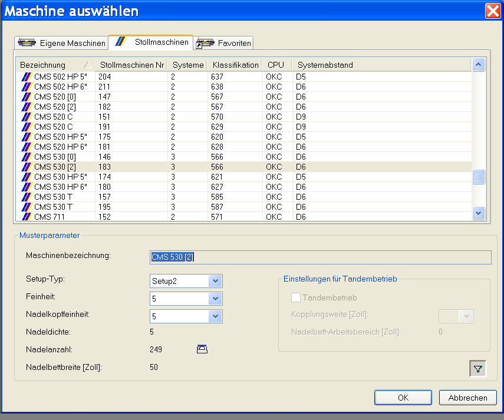This screenshot has height=420, width=504.
Task: Confirm selection with the OK button
Action: click(403, 398)
